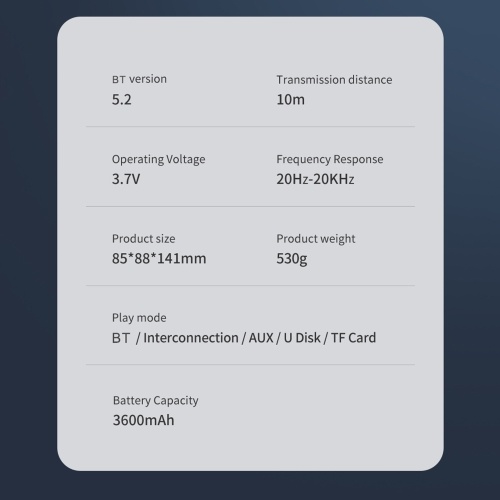Click the Interconnection play mode text
The width and height of the screenshot is (500, 500).
point(191,338)
